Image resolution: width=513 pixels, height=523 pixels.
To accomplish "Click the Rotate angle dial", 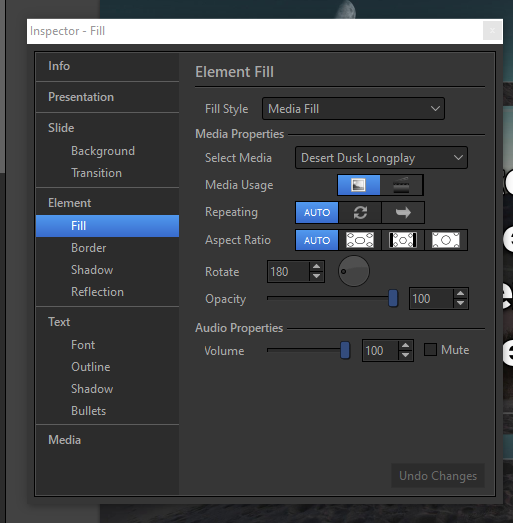I will point(354,271).
